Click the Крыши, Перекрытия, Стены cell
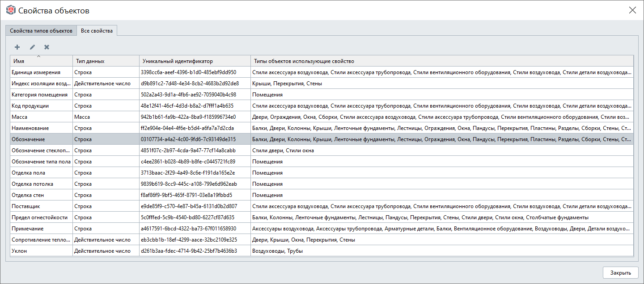Viewport: 644px width, 284px height. (x=442, y=83)
